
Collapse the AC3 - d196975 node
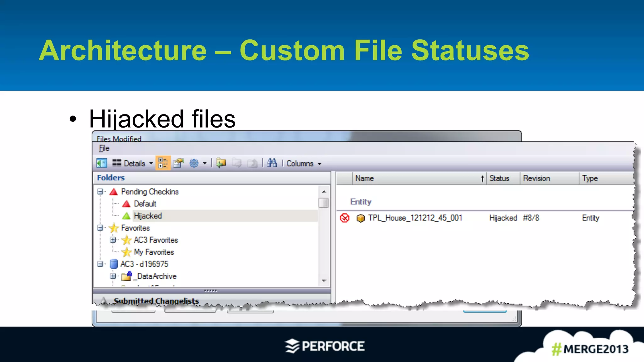pos(100,264)
